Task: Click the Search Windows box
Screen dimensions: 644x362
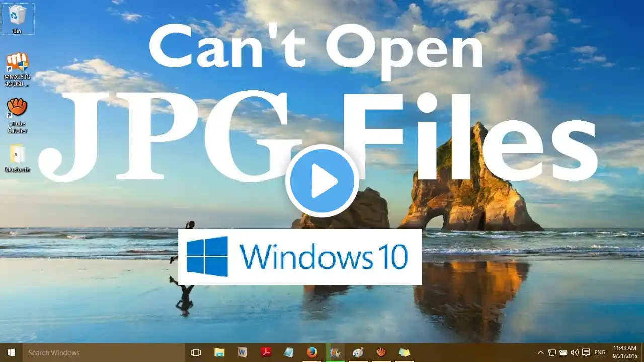Action: pyautogui.click(x=104, y=352)
